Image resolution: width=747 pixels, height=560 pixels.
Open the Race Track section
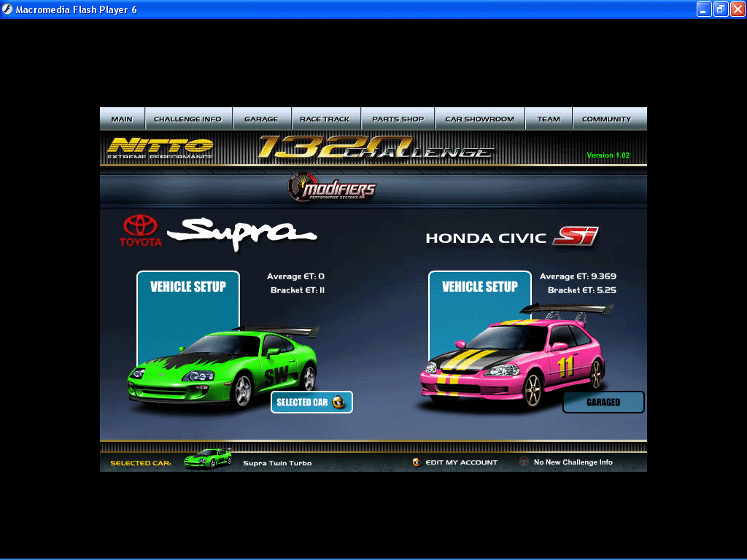325,119
